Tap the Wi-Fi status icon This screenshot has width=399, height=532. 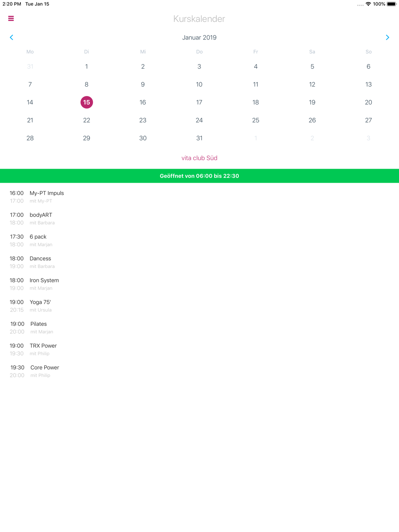(x=368, y=4)
